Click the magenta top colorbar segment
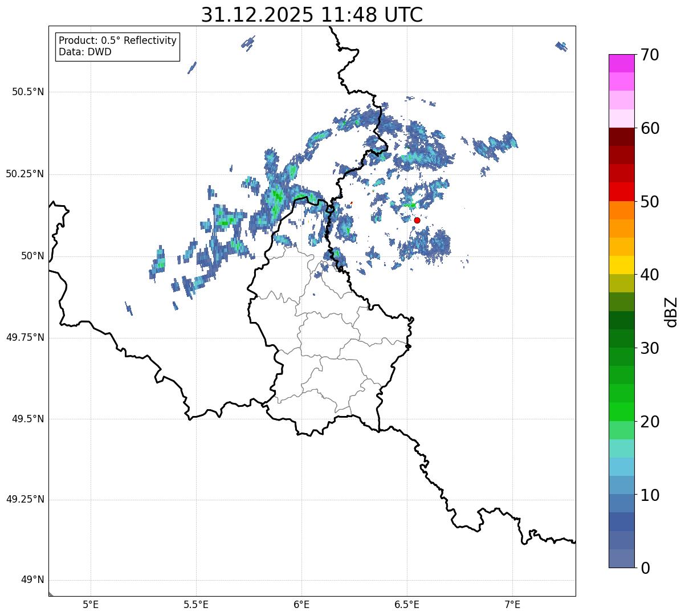685x616 pixels. click(621, 63)
